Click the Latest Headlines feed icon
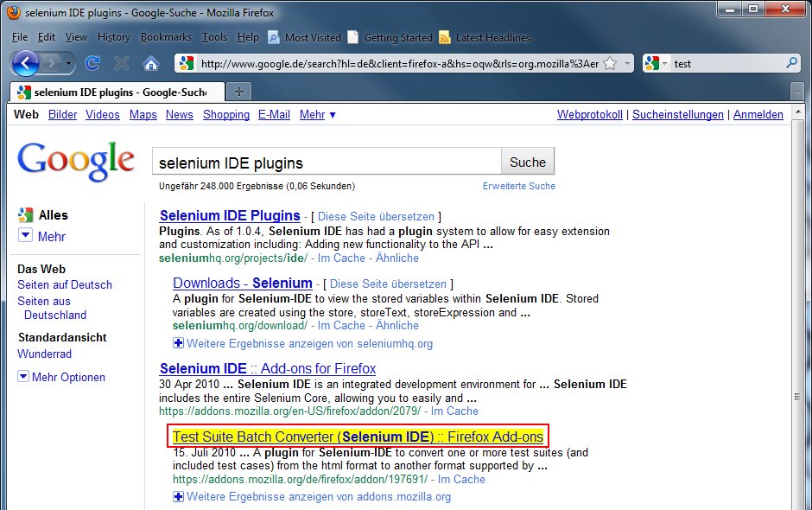The width and height of the screenshot is (812, 510). (x=444, y=37)
